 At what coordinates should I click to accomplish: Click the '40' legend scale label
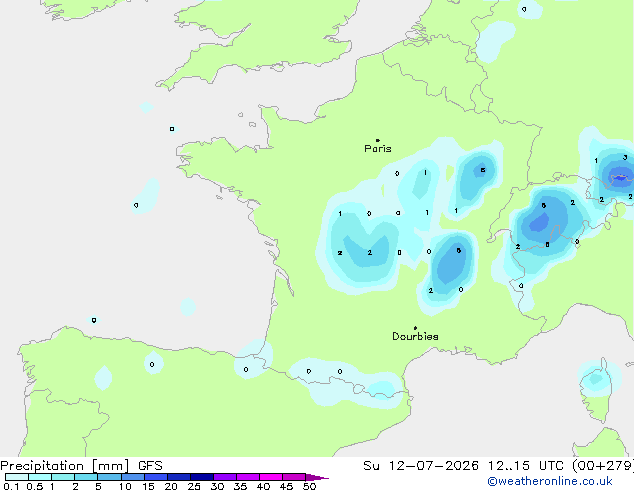[x=263, y=486]
